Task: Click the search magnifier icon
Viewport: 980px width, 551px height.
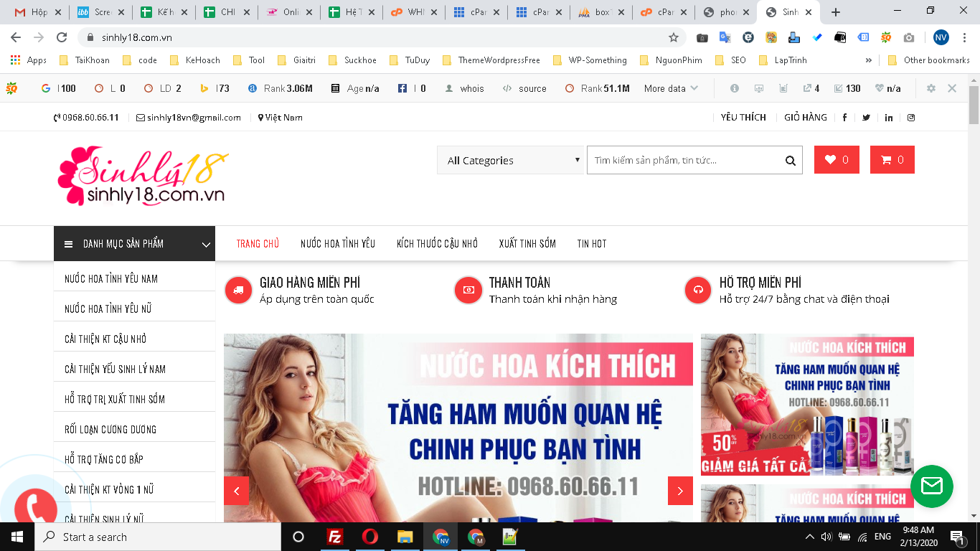Action: (790, 161)
